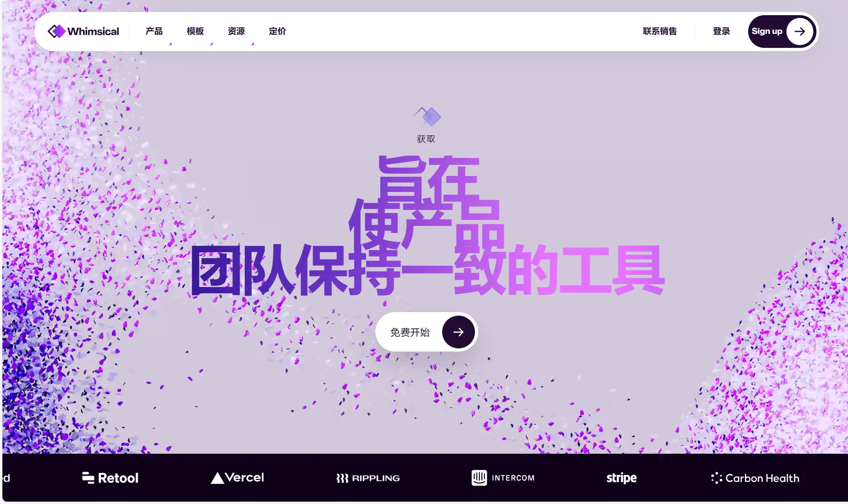Image resolution: width=848 pixels, height=504 pixels.
Task: Click the 团队保持一致的工具 headline
Action: tap(427, 270)
